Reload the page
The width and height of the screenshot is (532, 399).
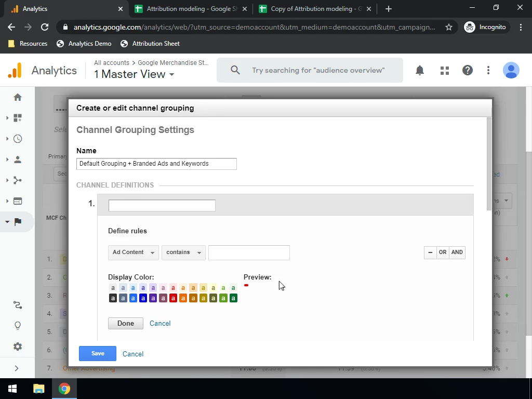(45, 27)
